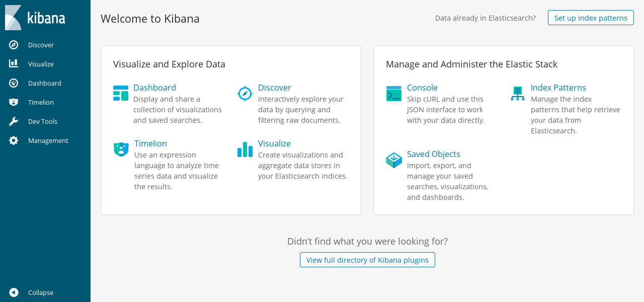644x302 pixels.
Task: Click description 'Skip cURL and use this JSON interface'
Action: point(446,110)
